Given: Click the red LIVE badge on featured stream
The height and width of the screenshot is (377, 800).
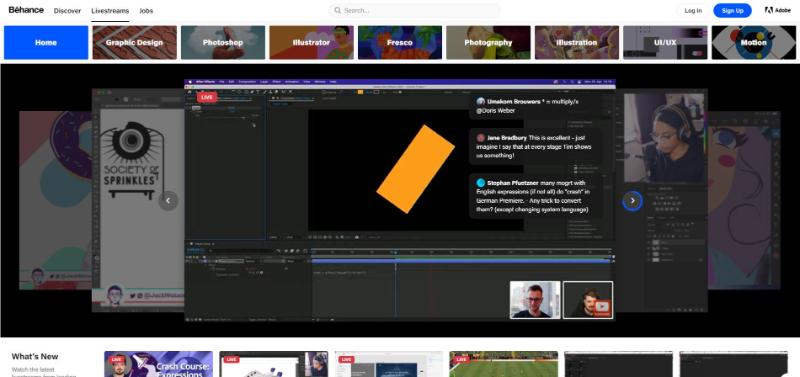Looking at the screenshot, I should coord(207,97).
